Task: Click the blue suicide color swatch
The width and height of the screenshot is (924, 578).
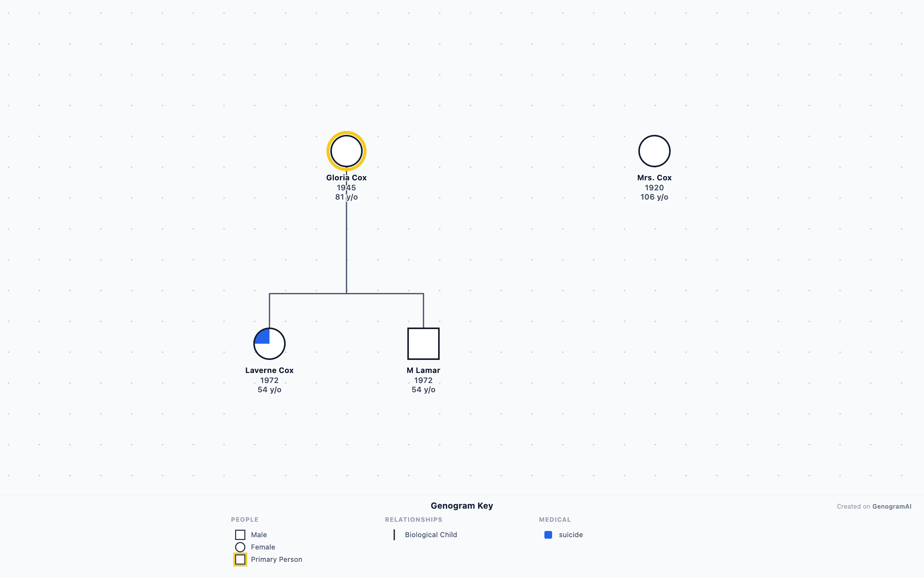Action: pos(548,535)
